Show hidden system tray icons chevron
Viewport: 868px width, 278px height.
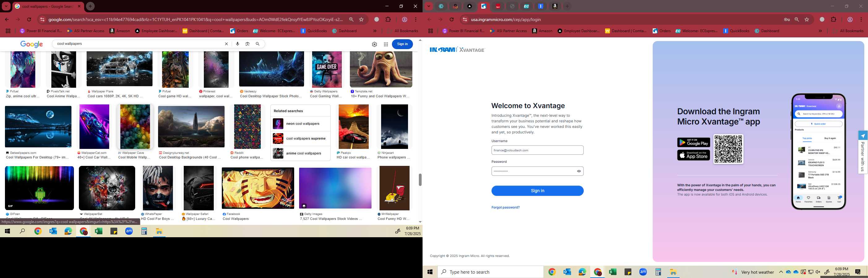click(781, 272)
